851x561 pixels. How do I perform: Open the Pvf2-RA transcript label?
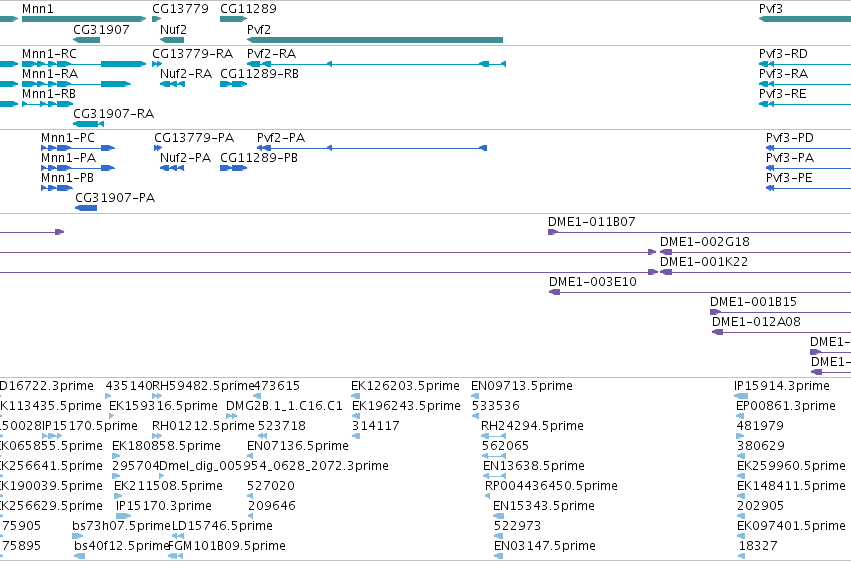(271, 54)
